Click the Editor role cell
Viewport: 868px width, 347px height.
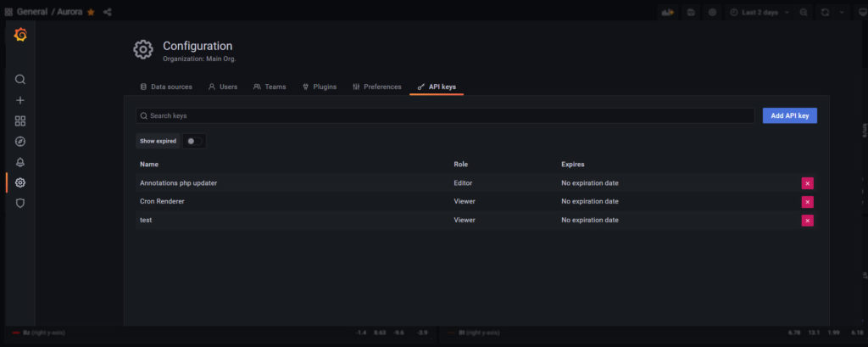(x=463, y=183)
